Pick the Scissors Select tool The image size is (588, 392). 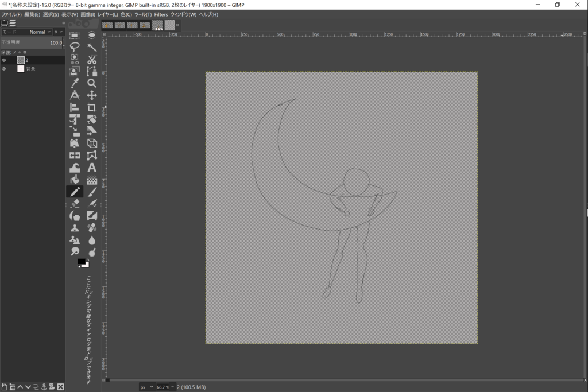point(92,60)
